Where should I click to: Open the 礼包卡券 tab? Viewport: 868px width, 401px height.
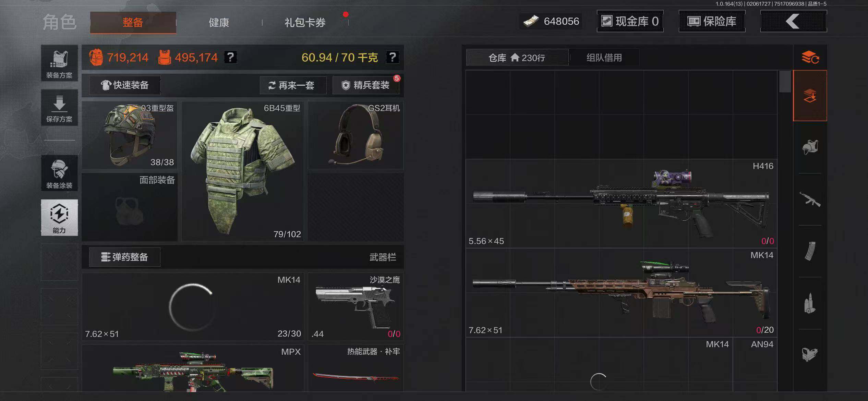tap(305, 23)
